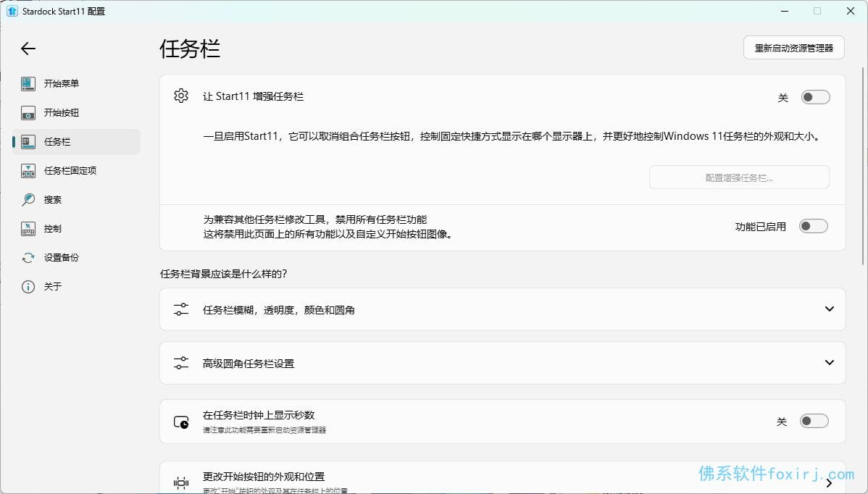Enable 在任务栏时钟上显示秒数 switch

tap(814, 421)
